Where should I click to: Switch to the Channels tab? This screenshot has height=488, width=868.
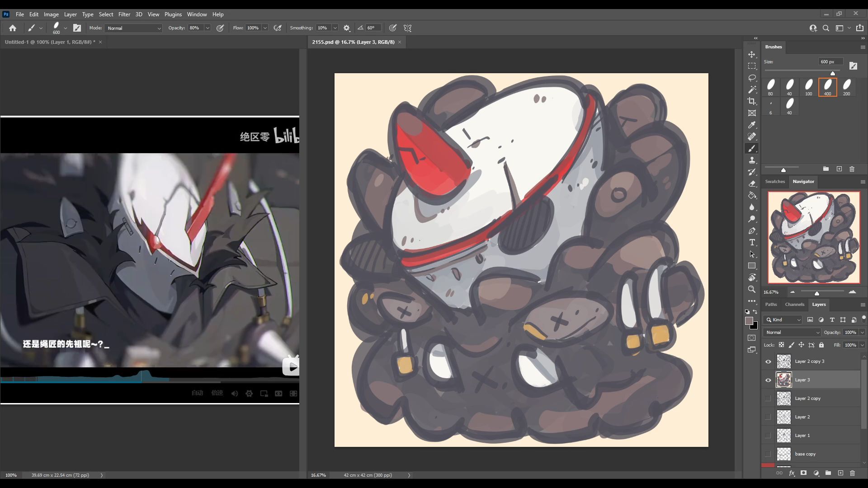click(794, 305)
